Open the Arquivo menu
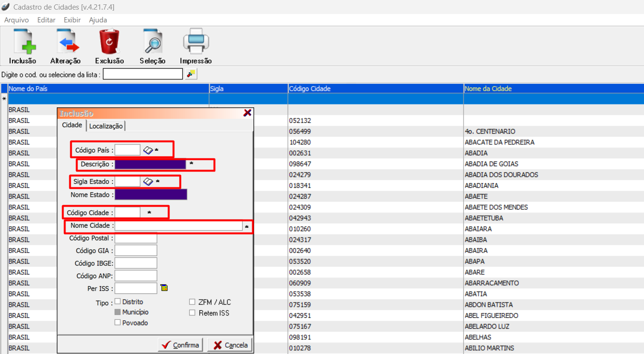 coord(16,20)
